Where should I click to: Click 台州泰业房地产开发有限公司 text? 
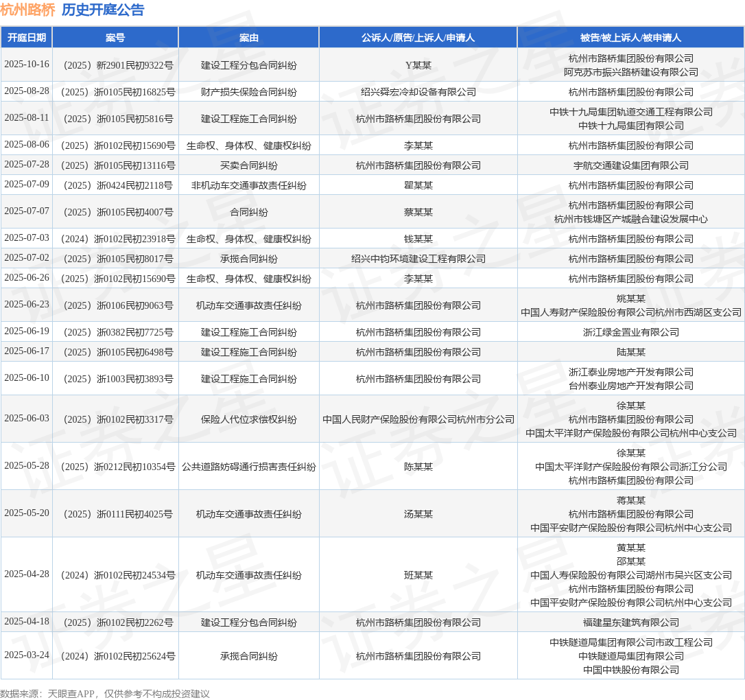pos(631,386)
